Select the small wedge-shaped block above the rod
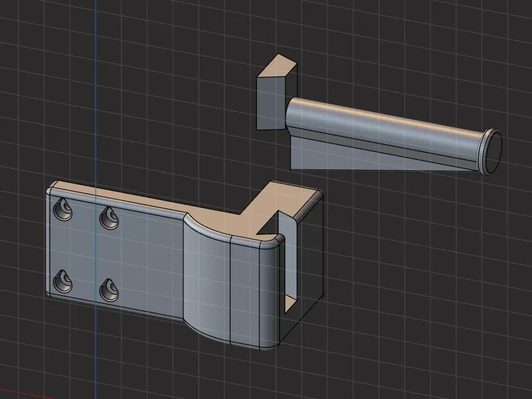 276,92
